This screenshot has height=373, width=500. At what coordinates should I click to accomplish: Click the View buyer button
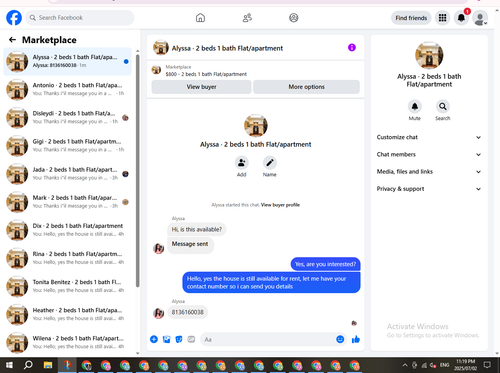coord(201,87)
